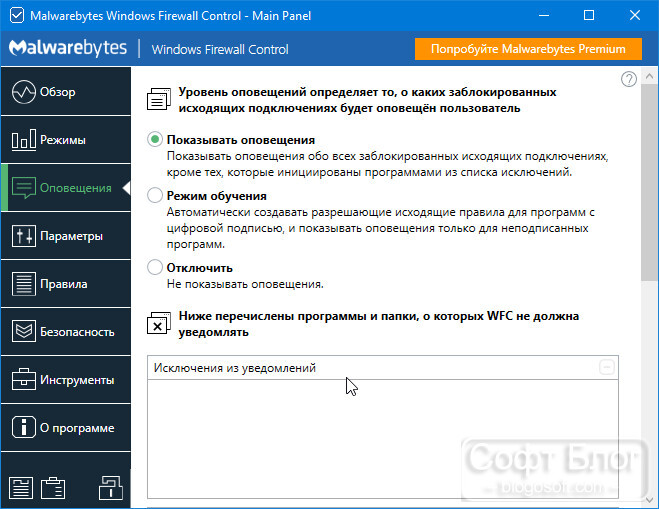Minimize the Main Panel window
659x509 pixels.
click(x=544, y=16)
